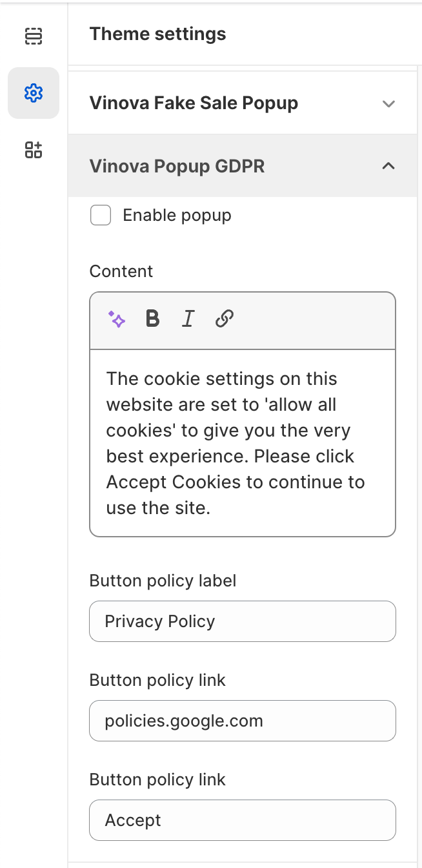The width and height of the screenshot is (422, 868).
Task: Focus the Privacy Policy label field
Action: click(x=242, y=621)
